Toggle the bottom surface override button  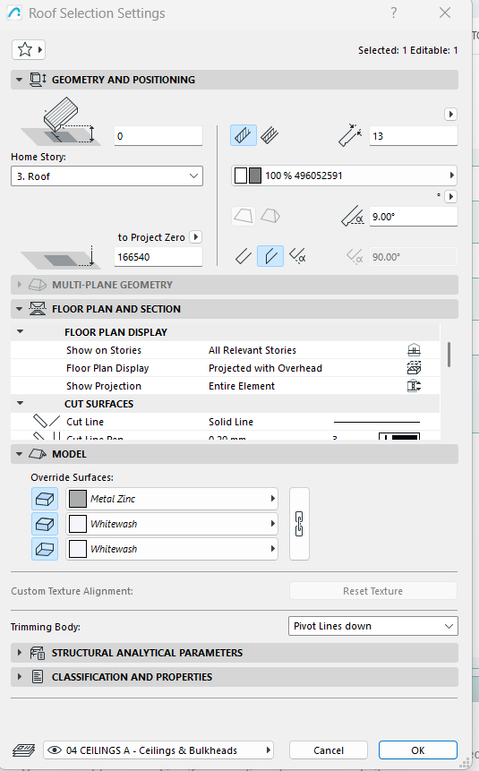pyautogui.click(x=45, y=549)
